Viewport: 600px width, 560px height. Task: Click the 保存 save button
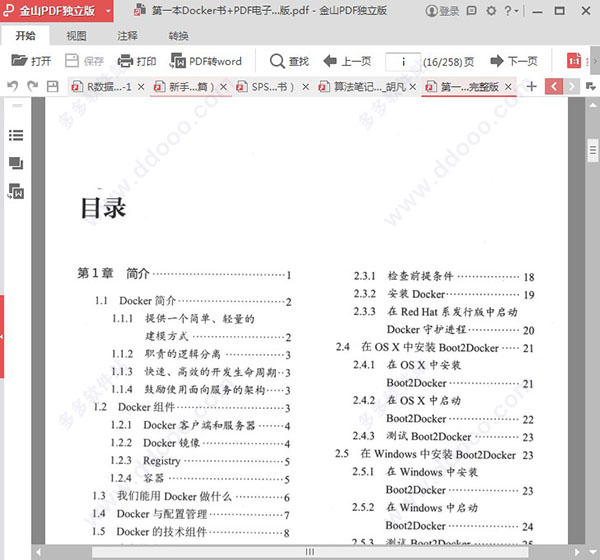point(85,61)
